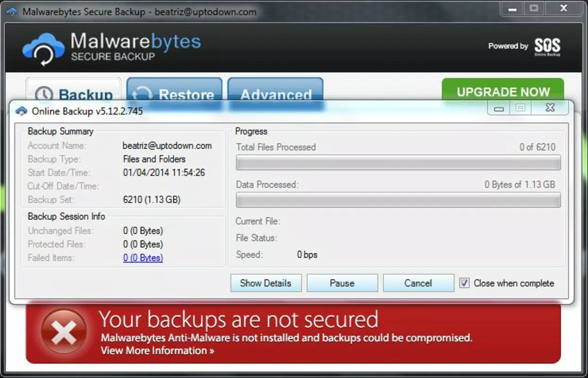Click the Online Backup v5.12.2.745 title

click(87, 112)
